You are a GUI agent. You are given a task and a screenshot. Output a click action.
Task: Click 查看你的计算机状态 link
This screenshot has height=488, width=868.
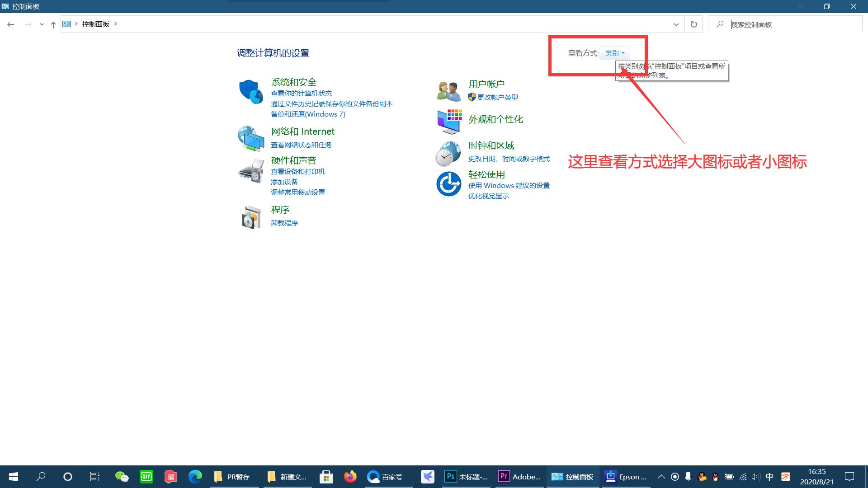coord(301,93)
